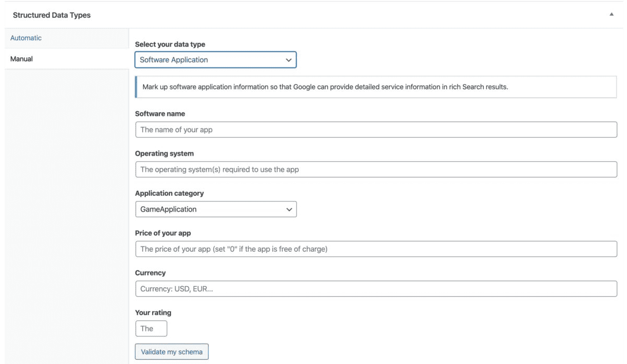Viewport: 627px width, 364px height.
Task: Switch to the Automatic tab
Action: (26, 38)
